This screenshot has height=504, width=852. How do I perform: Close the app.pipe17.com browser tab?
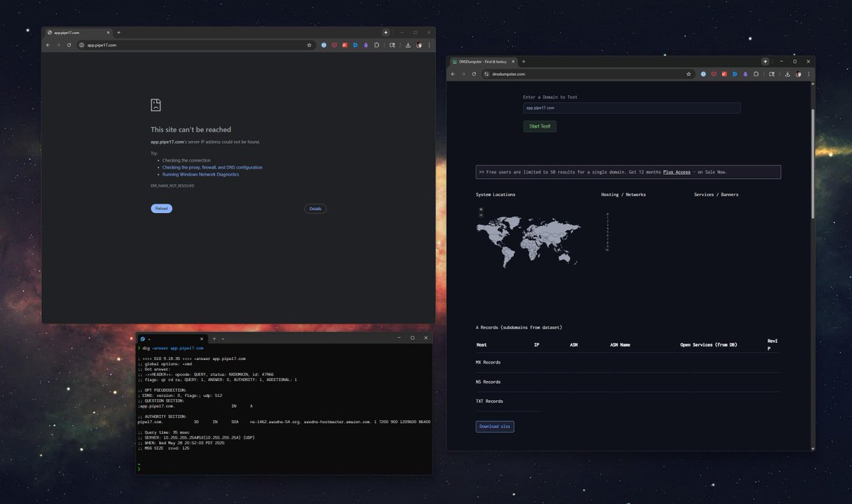point(109,32)
